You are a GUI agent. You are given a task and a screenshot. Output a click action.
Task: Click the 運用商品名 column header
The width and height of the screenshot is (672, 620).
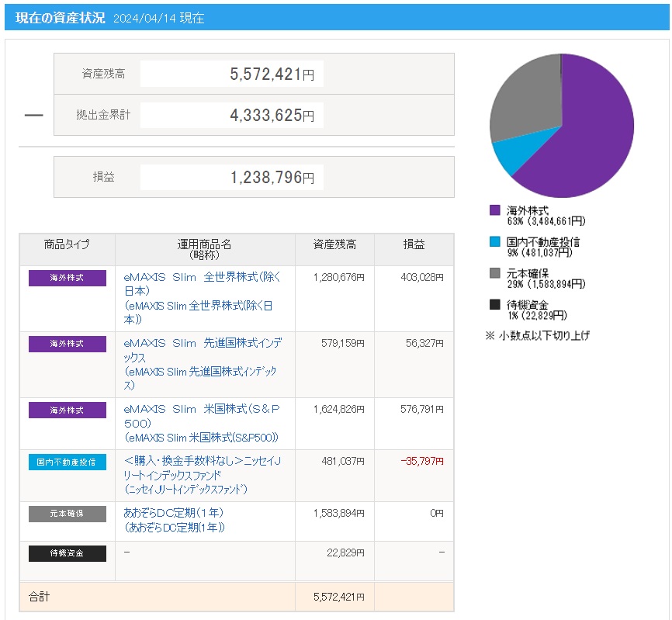pyautogui.click(x=205, y=249)
